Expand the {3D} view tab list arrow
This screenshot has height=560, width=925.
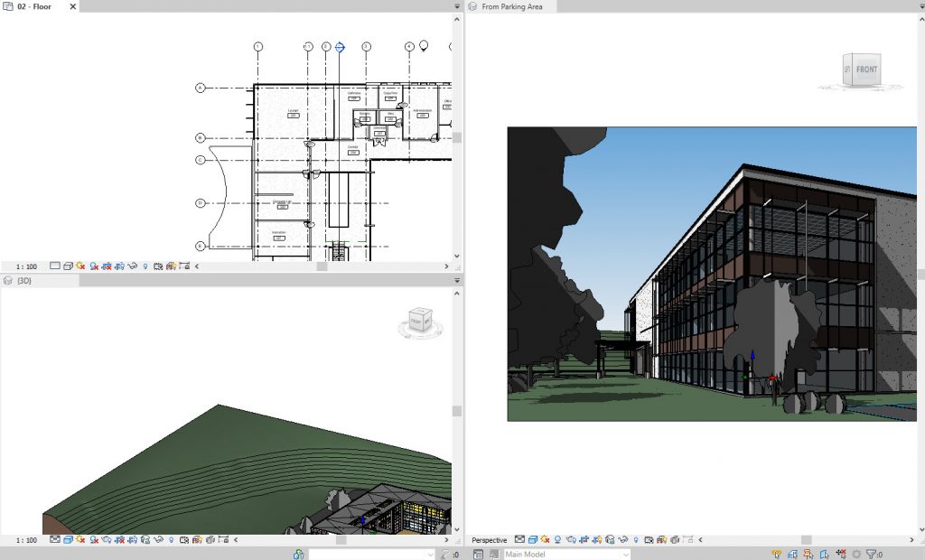pyautogui.click(x=457, y=282)
